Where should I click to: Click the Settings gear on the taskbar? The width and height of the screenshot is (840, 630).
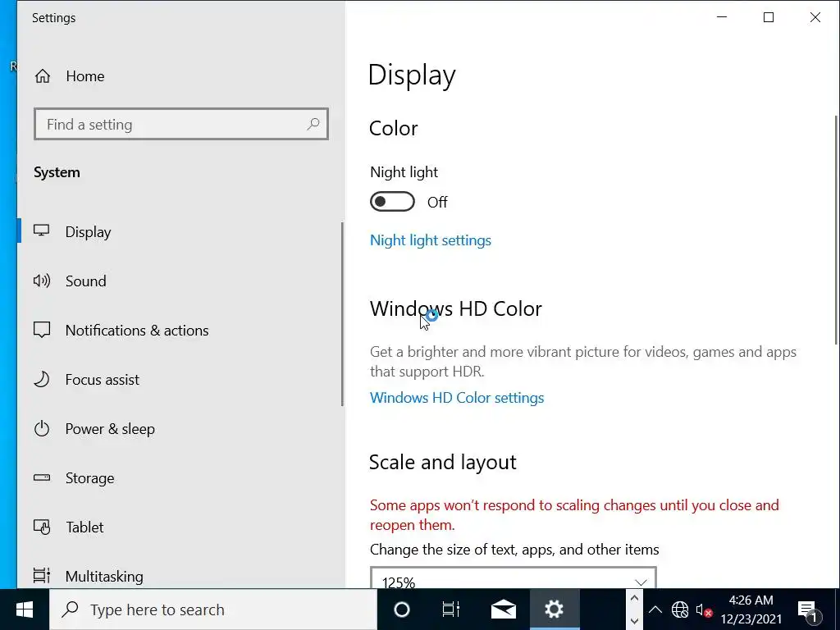(x=554, y=609)
